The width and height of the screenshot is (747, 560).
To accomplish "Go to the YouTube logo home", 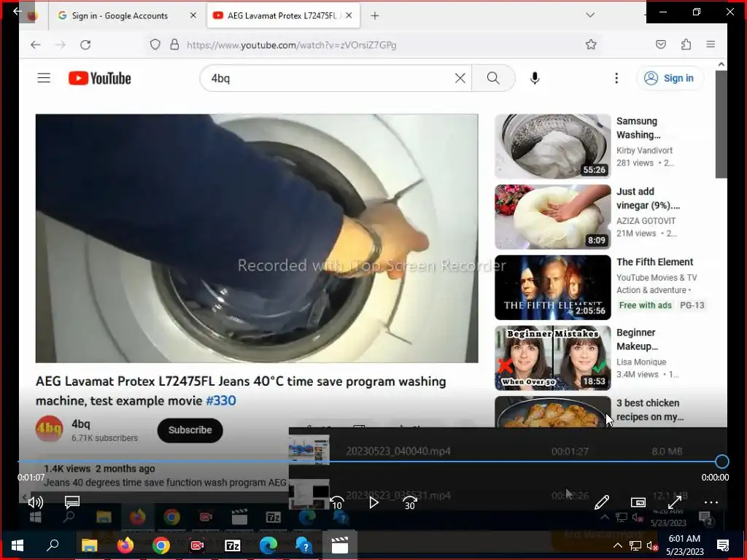I will (x=99, y=78).
